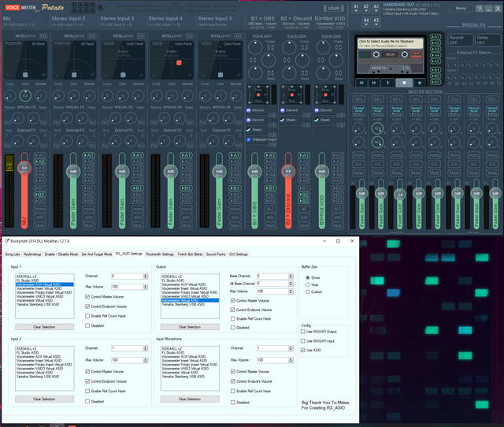Enable Ref Count Hack for Input 1
Viewport: 504px width, 427px height.
87,316
